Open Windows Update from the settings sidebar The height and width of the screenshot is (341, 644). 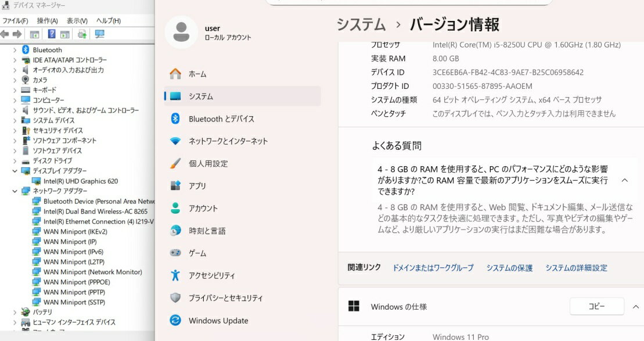(218, 321)
